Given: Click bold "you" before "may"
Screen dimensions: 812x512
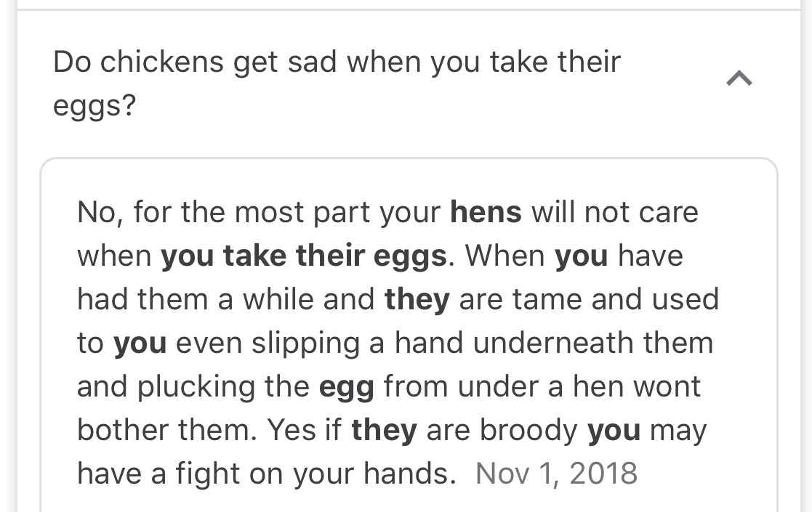Looking at the screenshot, I should pos(614,430).
